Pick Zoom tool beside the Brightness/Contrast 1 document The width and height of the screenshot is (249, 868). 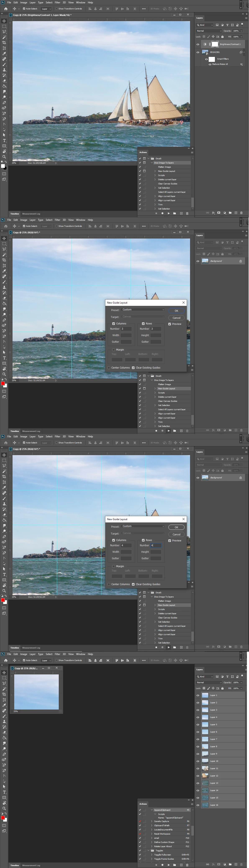tap(4, 157)
